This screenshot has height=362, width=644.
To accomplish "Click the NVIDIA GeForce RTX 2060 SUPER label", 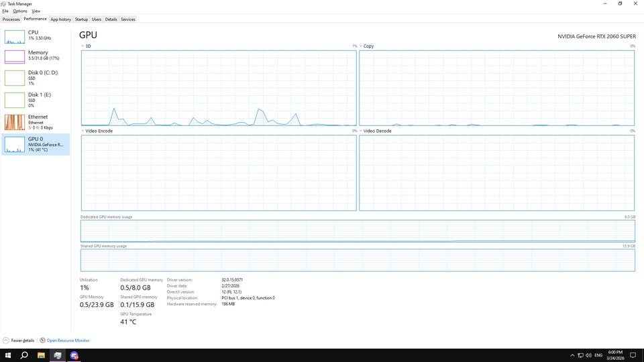I will [x=596, y=36].
